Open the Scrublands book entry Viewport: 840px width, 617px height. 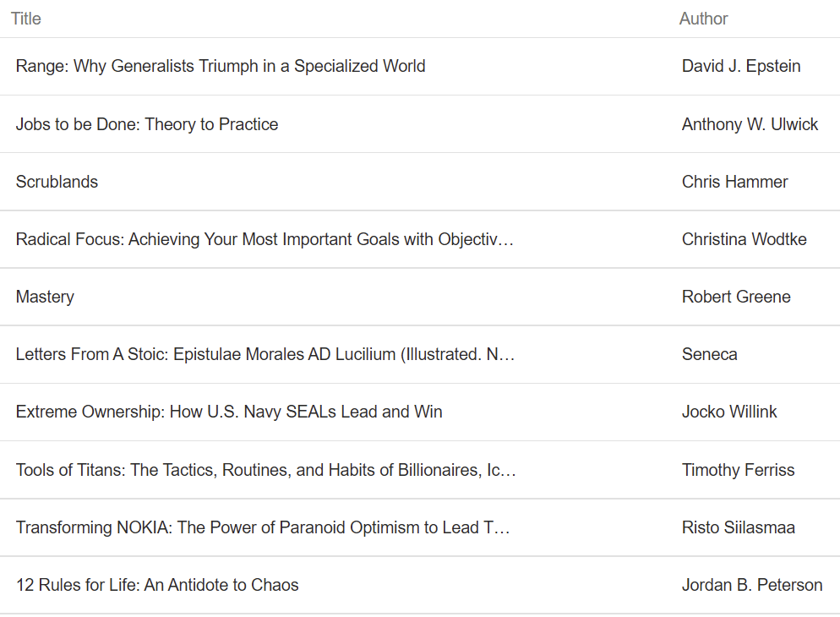tap(57, 182)
